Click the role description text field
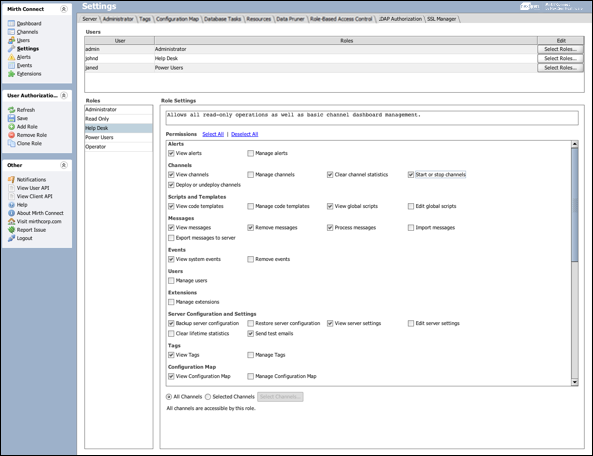The height and width of the screenshot is (456, 593). (372, 118)
